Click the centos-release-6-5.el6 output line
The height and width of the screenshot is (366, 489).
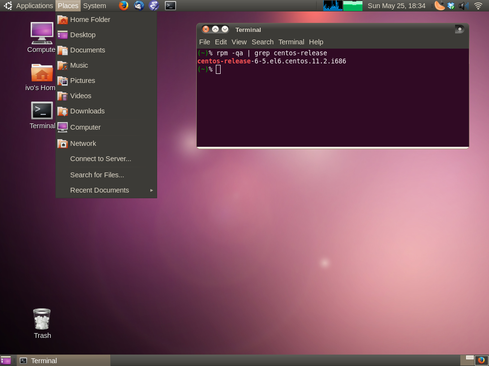[272, 61]
